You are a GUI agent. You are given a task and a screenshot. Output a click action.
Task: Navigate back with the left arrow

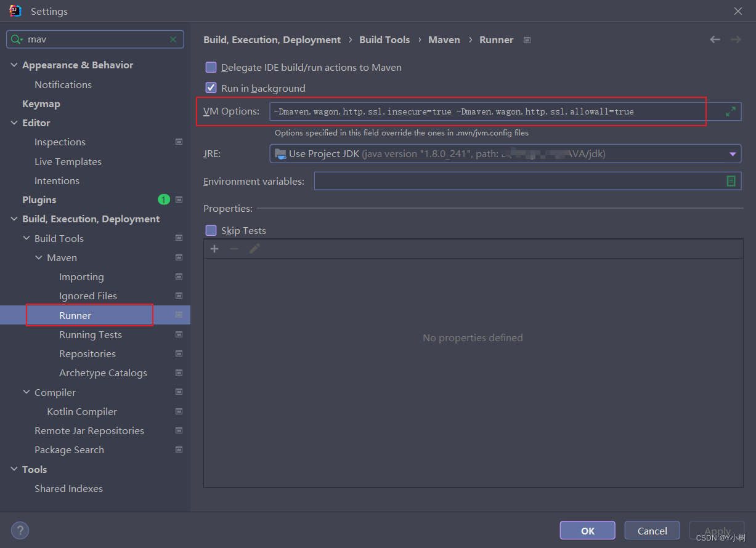pyautogui.click(x=715, y=39)
